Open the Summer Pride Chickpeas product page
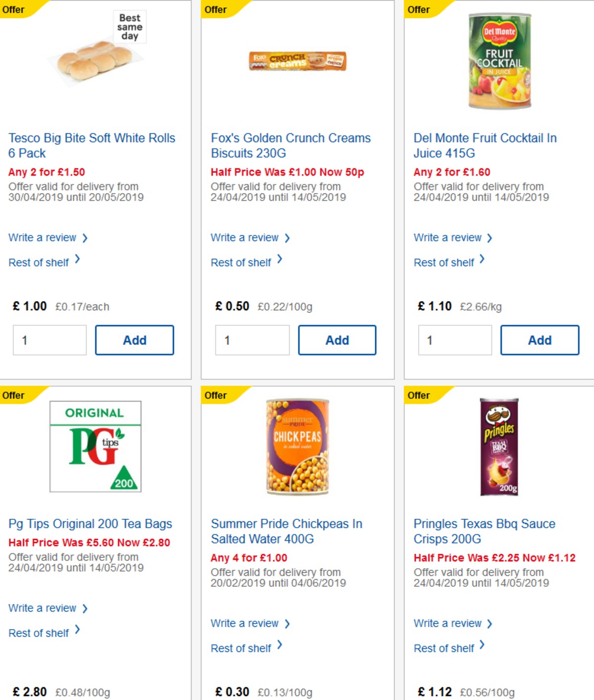 (x=287, y=531)
